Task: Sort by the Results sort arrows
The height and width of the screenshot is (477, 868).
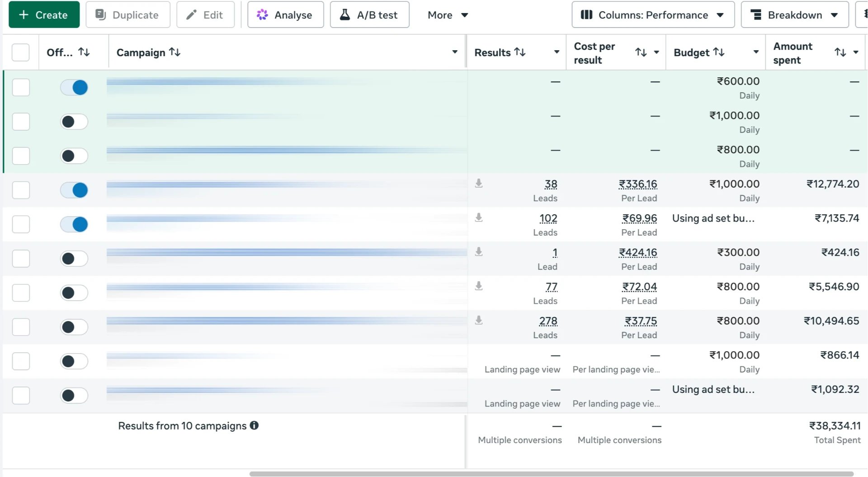Action: [520, 52]
